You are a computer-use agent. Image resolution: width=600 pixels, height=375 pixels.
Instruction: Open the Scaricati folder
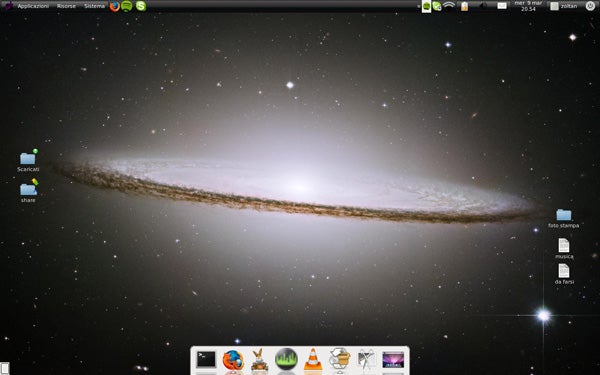pos(28,161)
